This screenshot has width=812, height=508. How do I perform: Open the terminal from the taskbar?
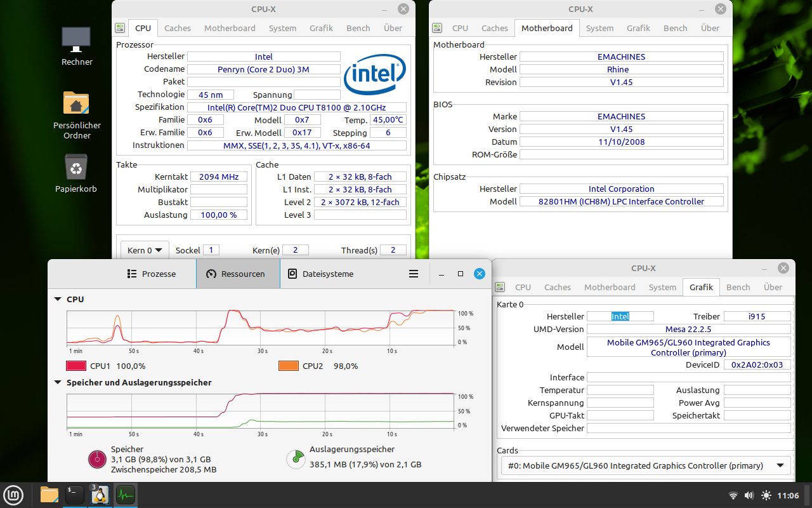click(x=74, y=495)
